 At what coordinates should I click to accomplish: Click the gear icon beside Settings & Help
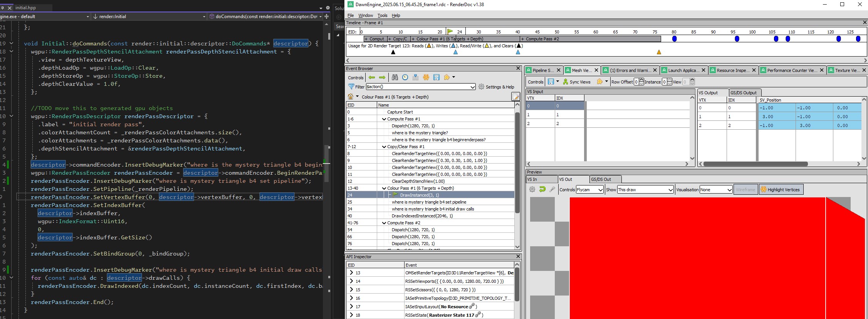(x=481, y=87)
